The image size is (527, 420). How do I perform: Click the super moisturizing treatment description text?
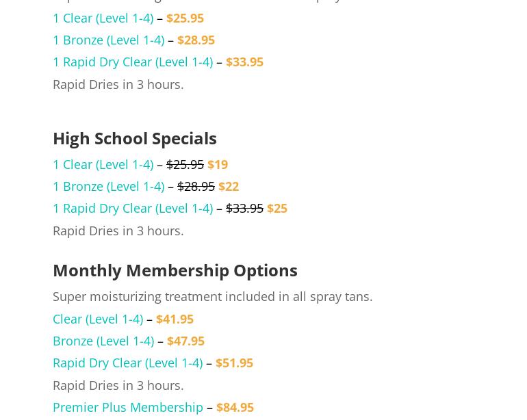point(213,297)
